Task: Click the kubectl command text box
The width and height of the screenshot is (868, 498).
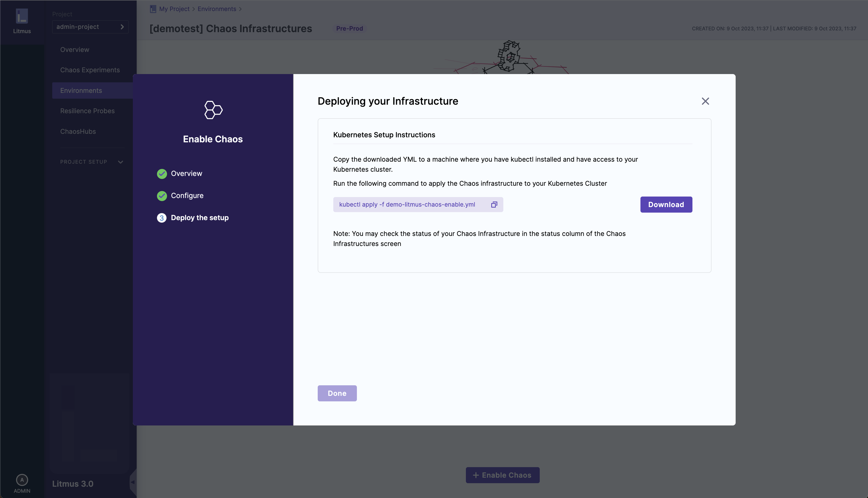Action: point(407,205)
